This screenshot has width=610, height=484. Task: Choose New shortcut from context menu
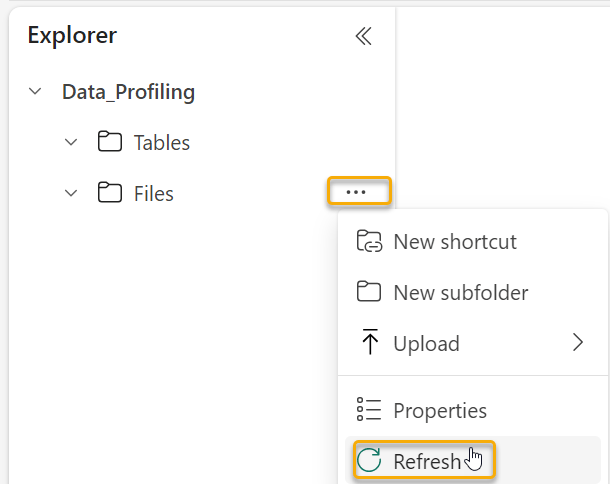pos(455,242)
